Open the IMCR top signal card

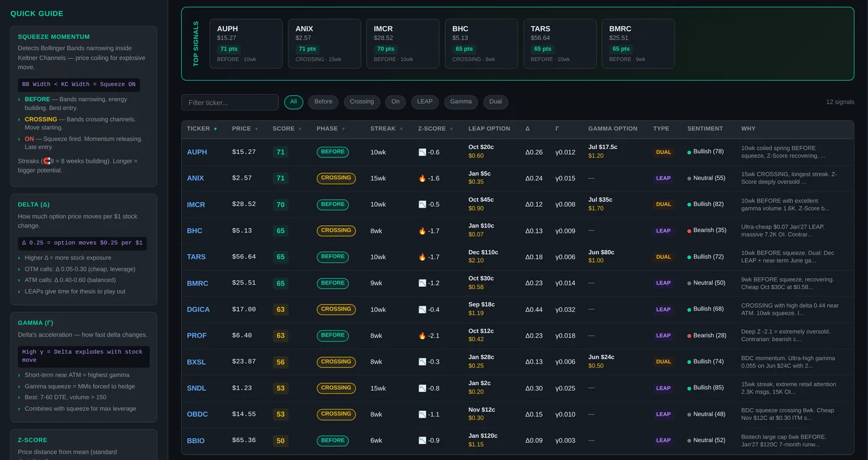pyautogui.click(x=403, y=43)
